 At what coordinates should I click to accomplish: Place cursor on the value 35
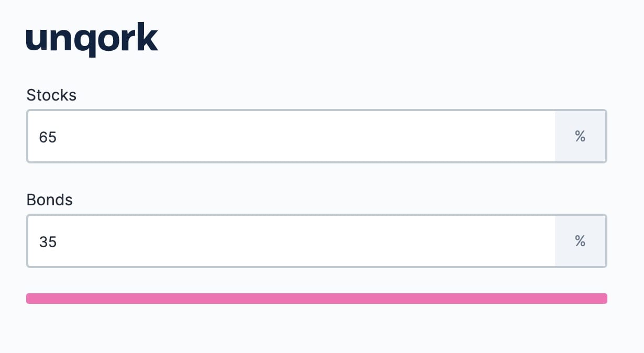48,241
